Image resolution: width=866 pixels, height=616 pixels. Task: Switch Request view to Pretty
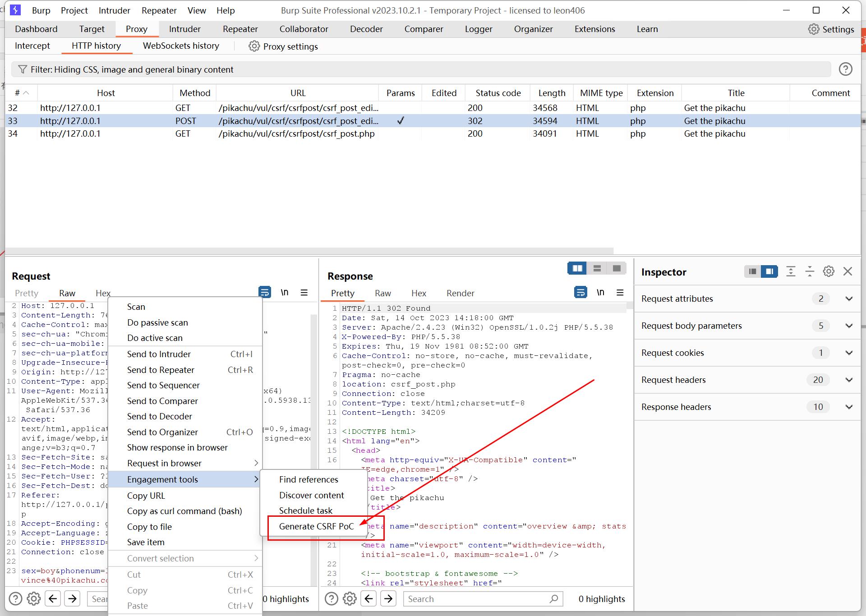pyautogui.click(x=27, y=293)
